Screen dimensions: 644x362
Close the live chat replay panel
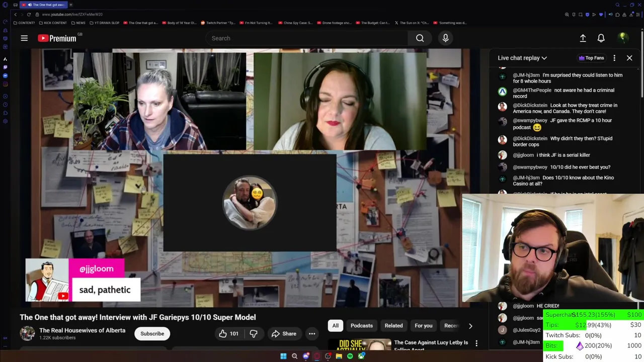629,58
